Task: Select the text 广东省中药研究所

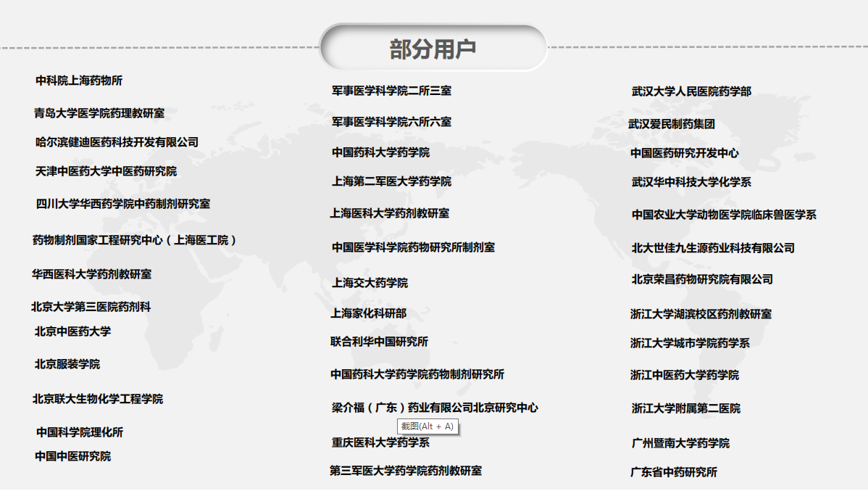Action: coord(674,472)
